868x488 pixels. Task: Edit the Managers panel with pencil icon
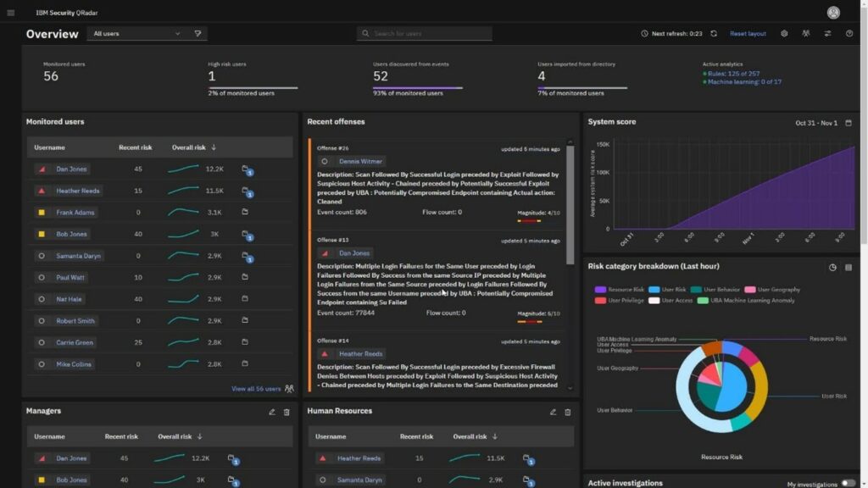point(274,411)
